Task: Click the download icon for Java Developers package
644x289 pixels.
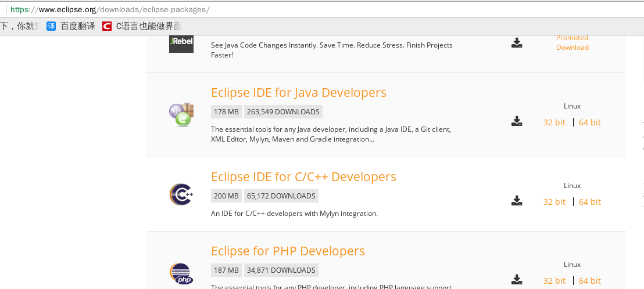Action: pos(517,121)
